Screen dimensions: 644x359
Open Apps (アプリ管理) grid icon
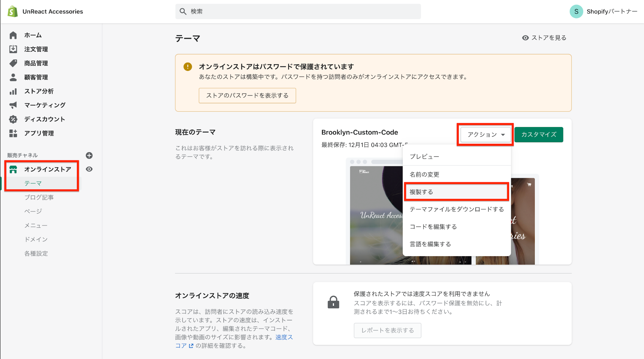(13, 133)
